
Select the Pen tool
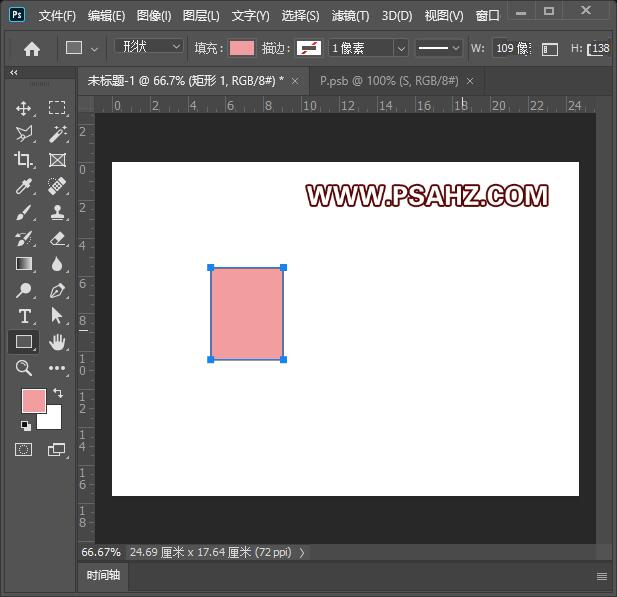point(57,290)
